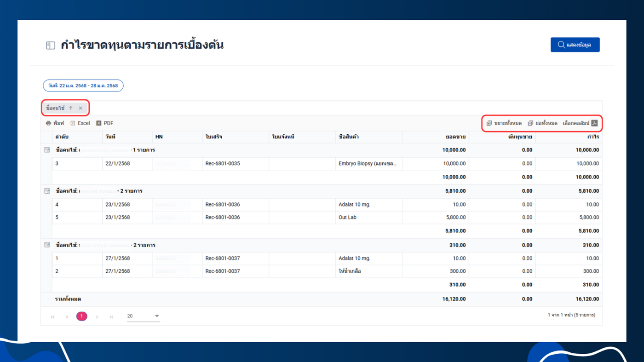
Task: Sort by the กำไร column header
Action: [569, 137]
